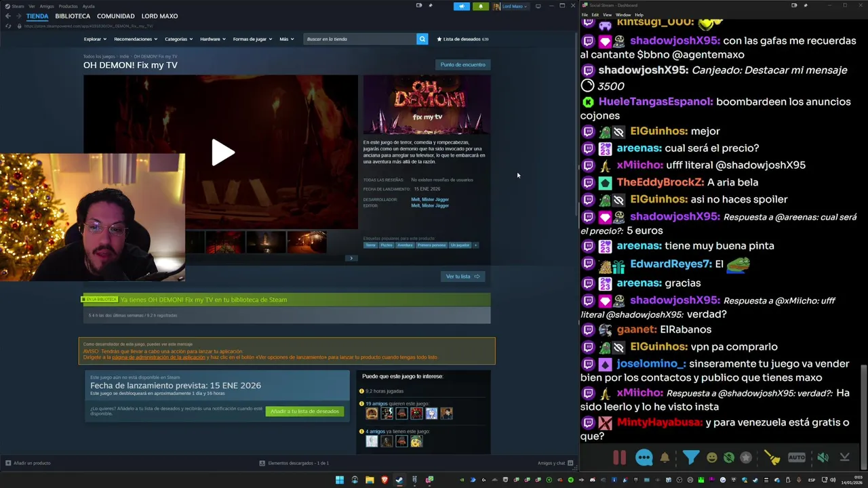Expand the Recomendaciones dropdown
The image size is (868, 488).
click(136, 39)
